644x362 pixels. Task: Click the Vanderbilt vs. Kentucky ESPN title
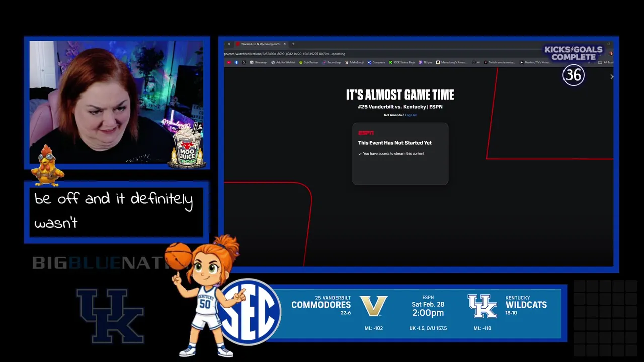[x=400, y=107]
